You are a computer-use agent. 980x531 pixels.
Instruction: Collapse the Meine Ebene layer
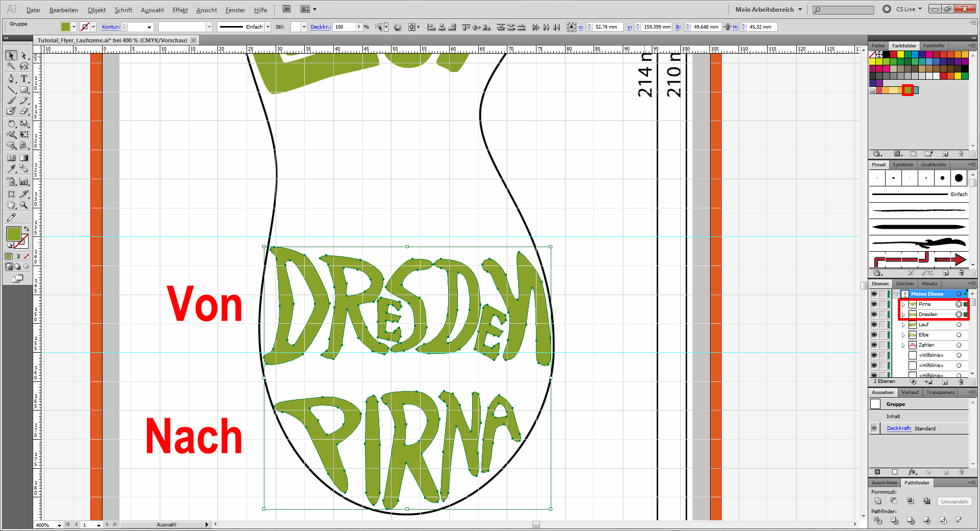(896, 294)
